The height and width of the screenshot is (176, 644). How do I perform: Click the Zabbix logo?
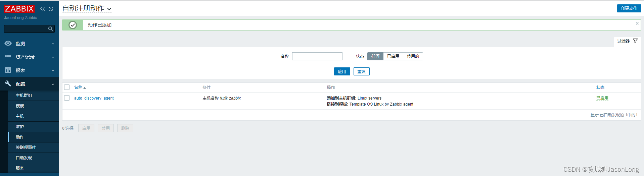click(x=19, y=8)
